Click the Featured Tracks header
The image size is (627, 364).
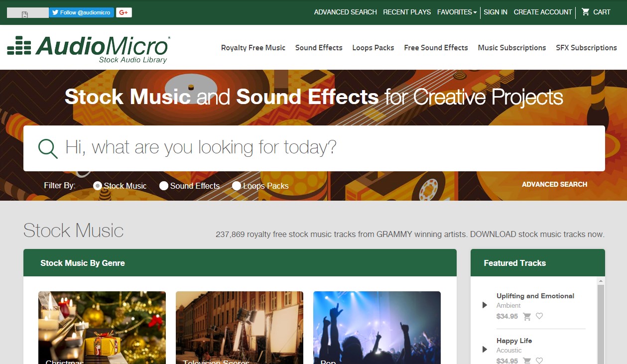tap(538, 263)
